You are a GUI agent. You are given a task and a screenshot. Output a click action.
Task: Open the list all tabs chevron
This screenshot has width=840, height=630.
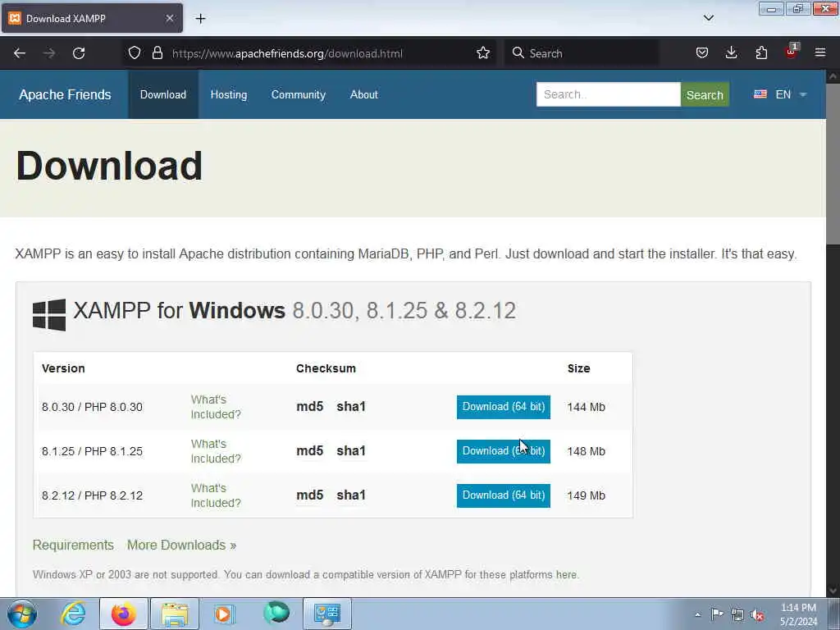709,18
